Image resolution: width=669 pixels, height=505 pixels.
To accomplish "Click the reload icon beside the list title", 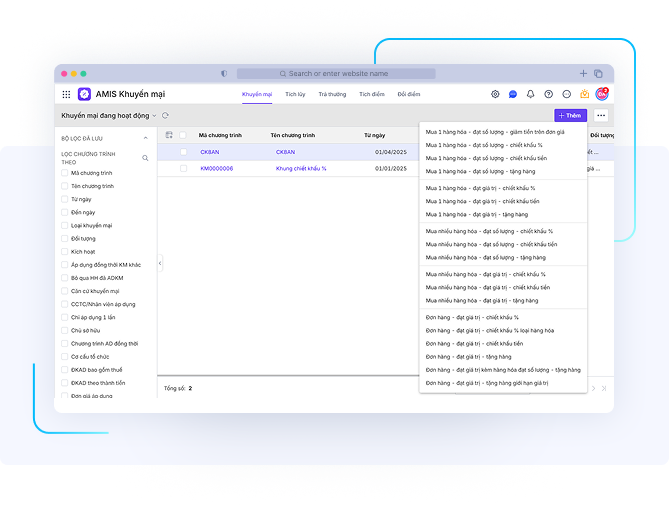I will [165, 116].
